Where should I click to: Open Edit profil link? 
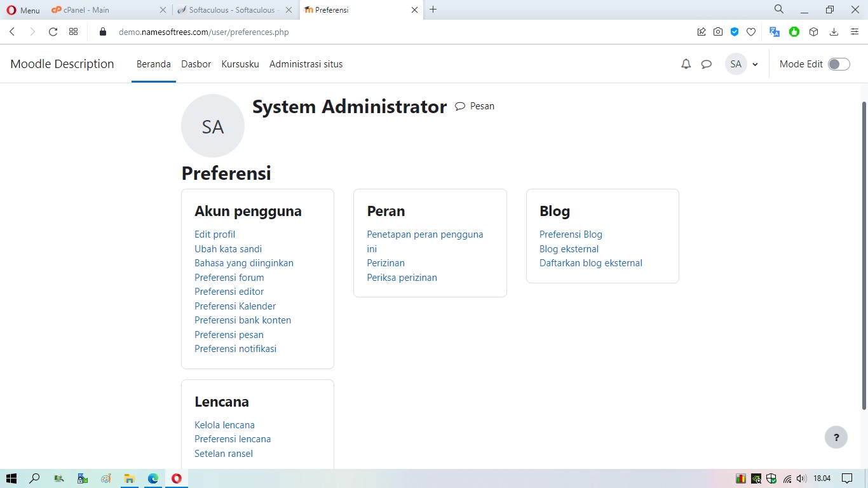click(215, 234)
